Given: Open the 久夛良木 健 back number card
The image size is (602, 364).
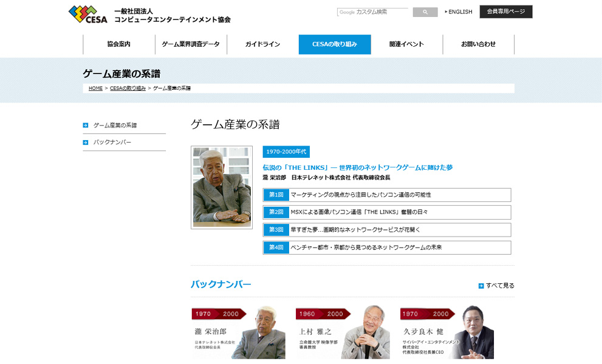Looking at the screenshot, I should (x=447, y=332).
